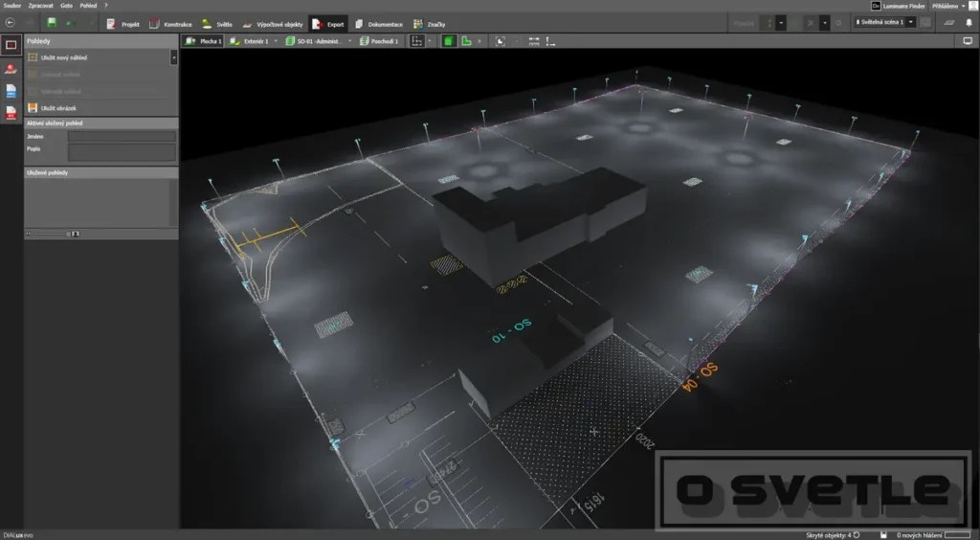Select the views tool in left sidebar
This screenshot has width=980, height=540.
pyautogui.click(x=11, y=45)
